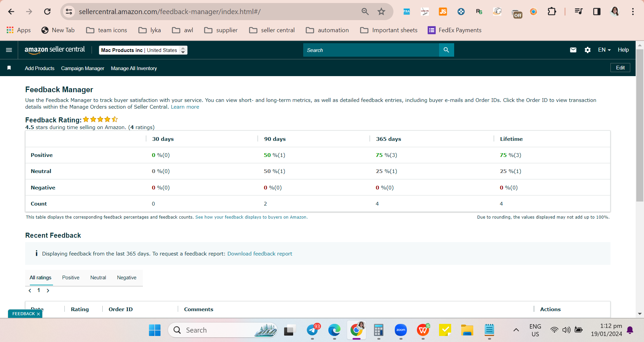The height and width of the screenshot is (342, 644).
Task: Submit search with magnifier button
Action: (x=446, y=50)
